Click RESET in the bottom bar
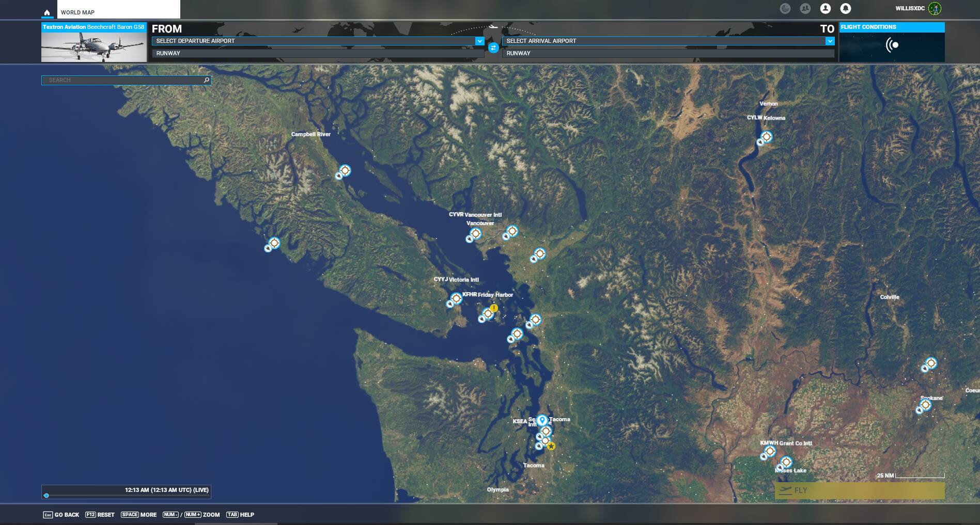 [x=100, y=515]
